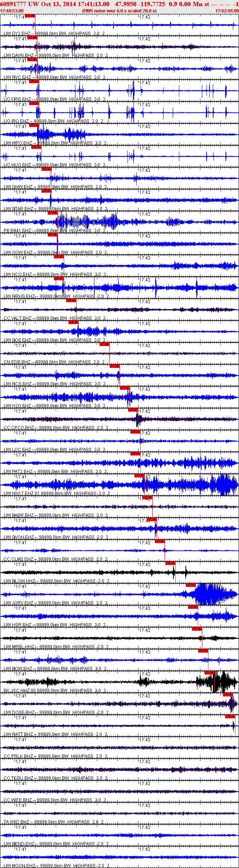
Task: Select the CC TCBU BHZ station label
Action: tap(19, 778)
